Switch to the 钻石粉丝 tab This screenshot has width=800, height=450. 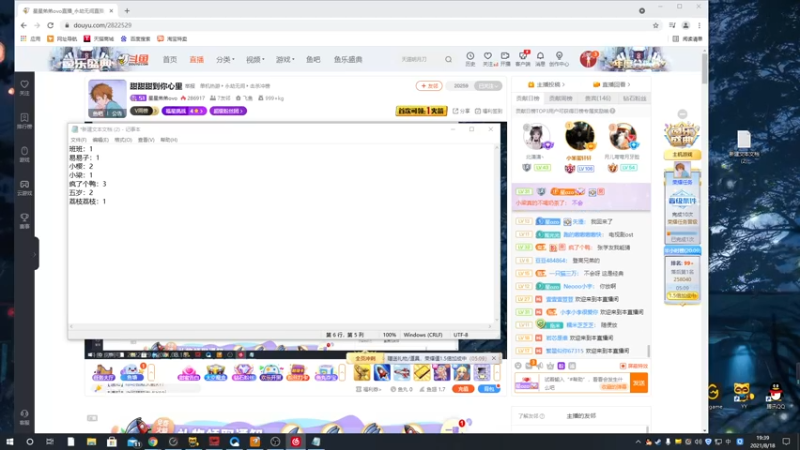[x=634, y=98]
